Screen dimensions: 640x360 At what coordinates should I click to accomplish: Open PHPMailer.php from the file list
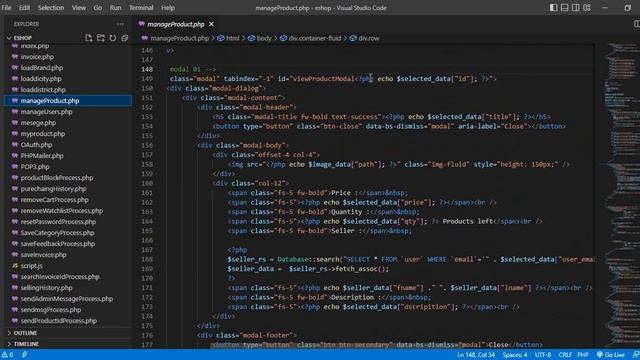click(42, 156)
